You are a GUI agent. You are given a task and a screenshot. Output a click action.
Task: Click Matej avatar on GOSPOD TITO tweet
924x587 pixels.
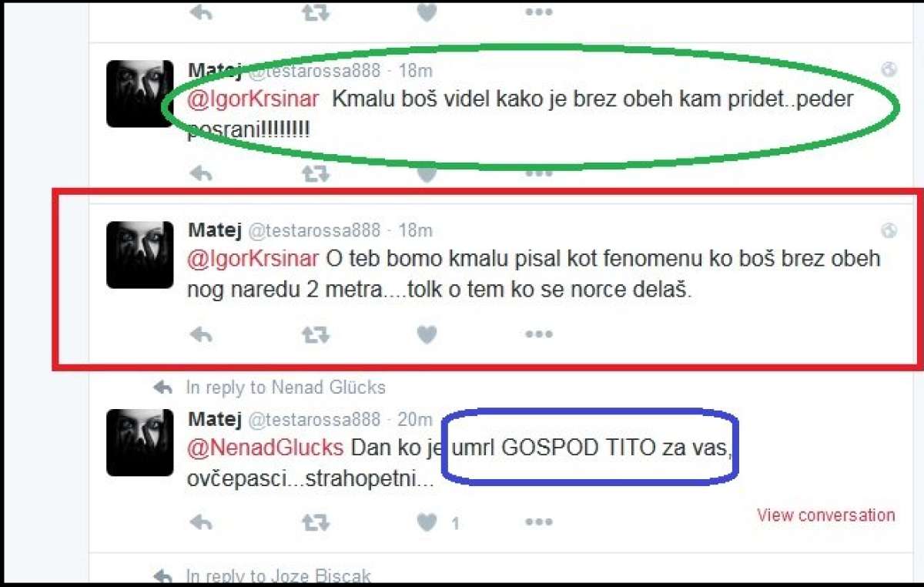click(139, 442)
